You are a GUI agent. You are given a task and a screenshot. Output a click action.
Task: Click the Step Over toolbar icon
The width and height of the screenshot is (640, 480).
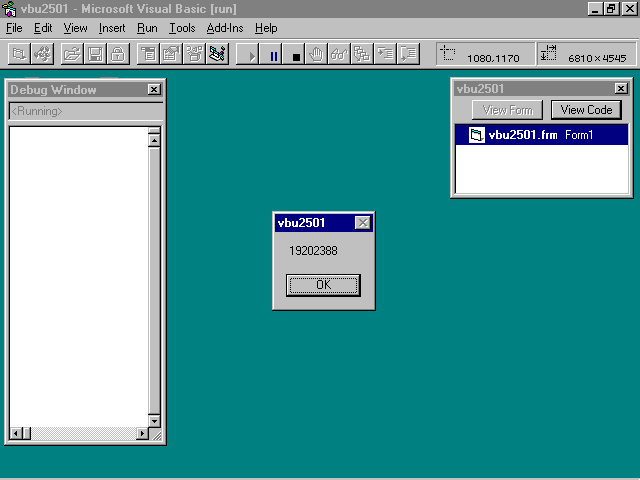coord(408,55)
